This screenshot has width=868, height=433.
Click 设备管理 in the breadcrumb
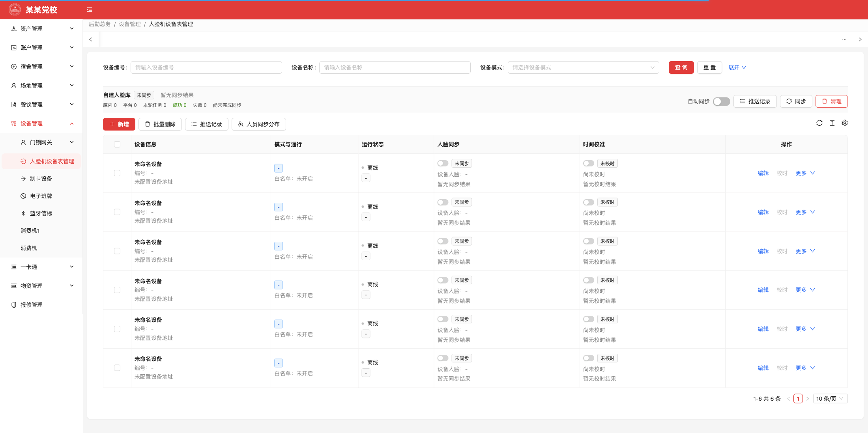coord(130,24)
